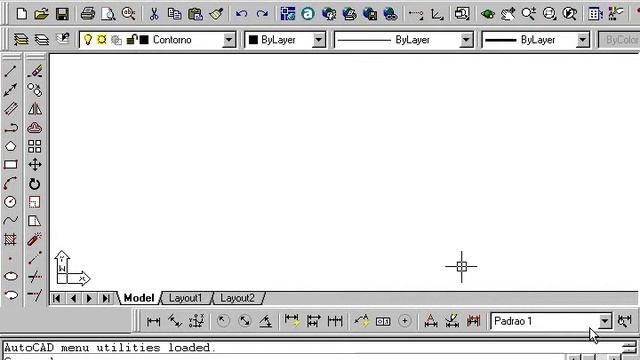Screen dimensions: 640x360
Task: Select the Line tool
Action: coord(10,71)
